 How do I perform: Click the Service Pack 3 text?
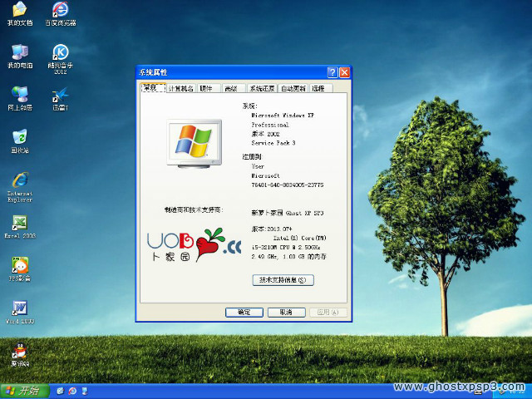pos(273,143)
